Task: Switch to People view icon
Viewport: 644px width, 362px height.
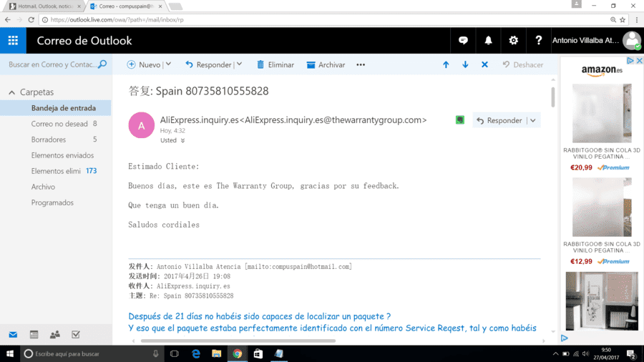Action: (x=54, y=335)
